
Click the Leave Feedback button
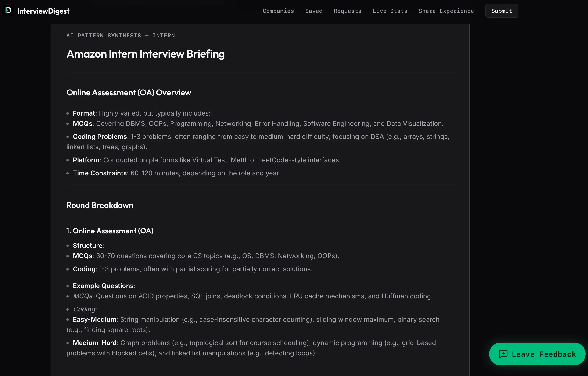[x=537, y=354]
